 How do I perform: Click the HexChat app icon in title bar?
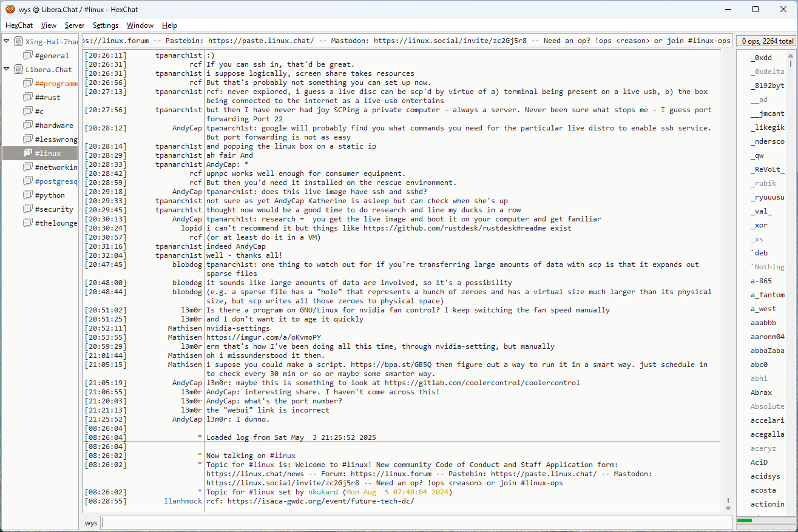[10, 9]
